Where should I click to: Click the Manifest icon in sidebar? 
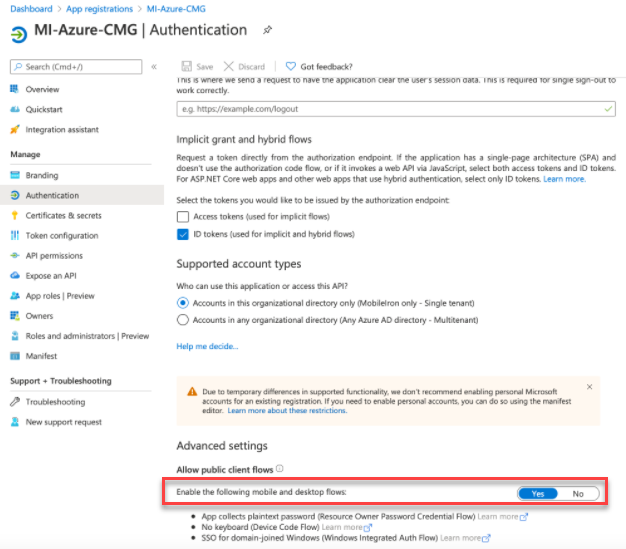[x=15, y=356]
